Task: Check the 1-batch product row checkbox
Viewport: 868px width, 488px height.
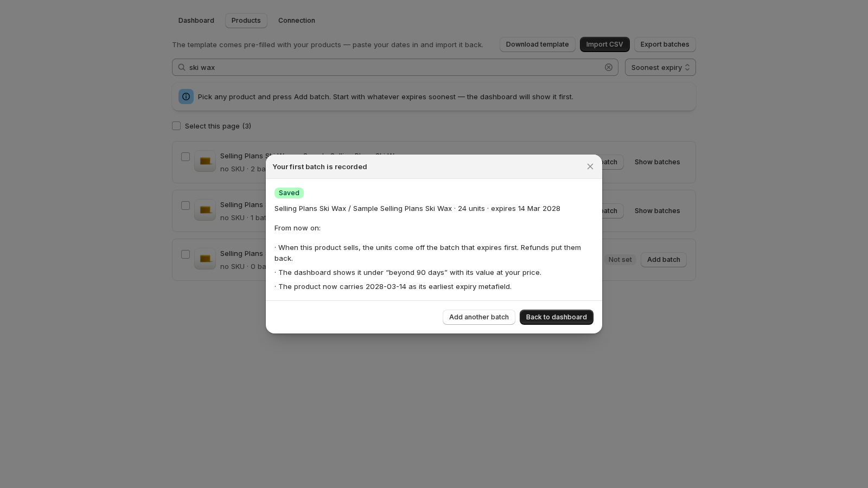Action: click(x=186, y=206)
